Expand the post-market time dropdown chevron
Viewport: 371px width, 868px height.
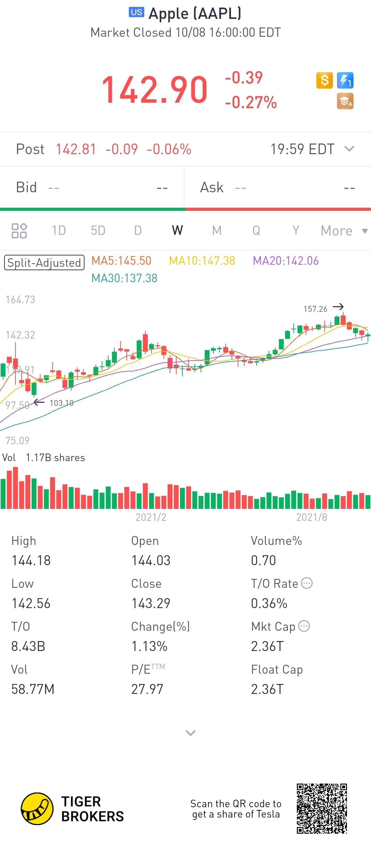click(349, 149)
